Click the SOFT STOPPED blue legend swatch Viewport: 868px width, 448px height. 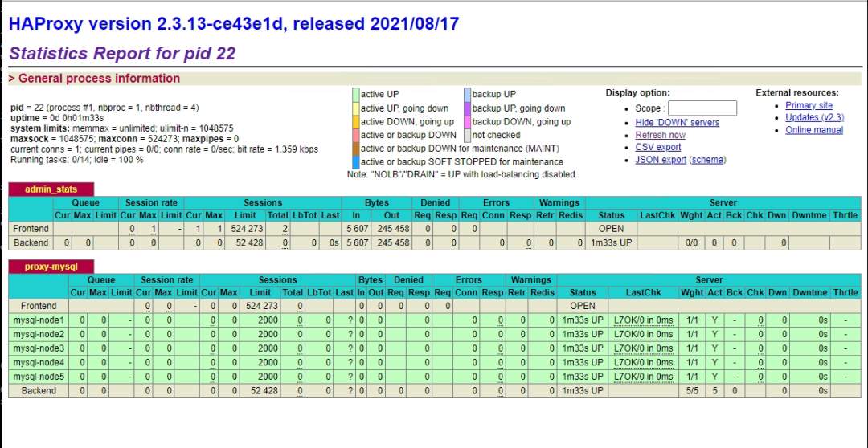pyautogui.click(x=356, y=162)
